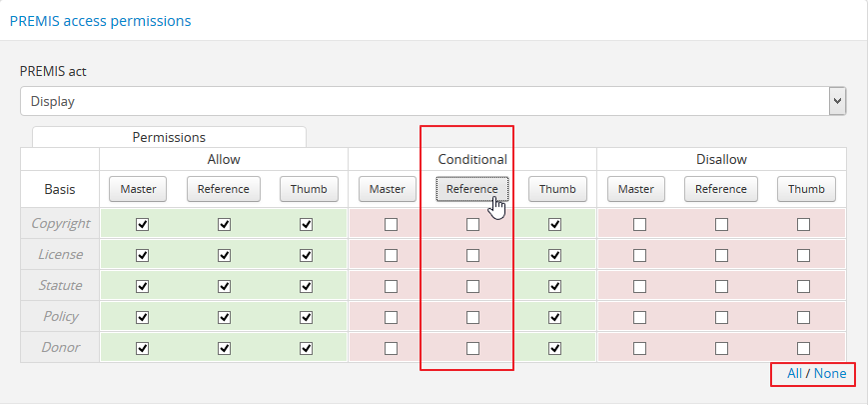Click the Permissions tab

click(169, 137)
